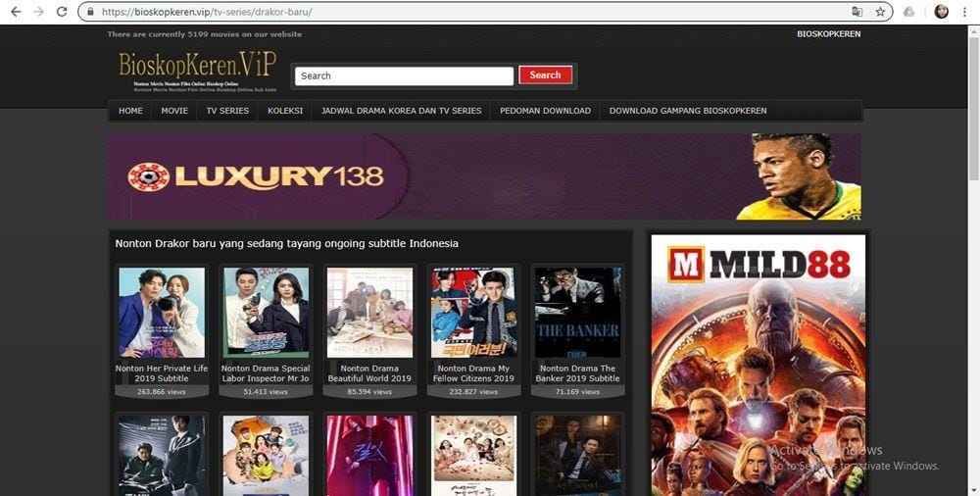Viewport: 980px width, 496px height.
Task: Open Download Gampang Bioskopkeren menu item
Action: 688,111
